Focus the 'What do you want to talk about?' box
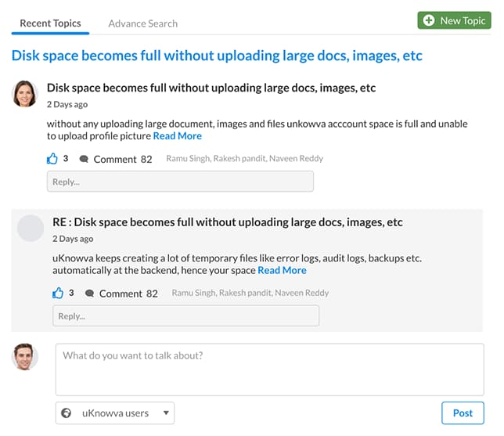Image resolution: width=504 pixels, height=436 pixels. (x=270, y=369)
